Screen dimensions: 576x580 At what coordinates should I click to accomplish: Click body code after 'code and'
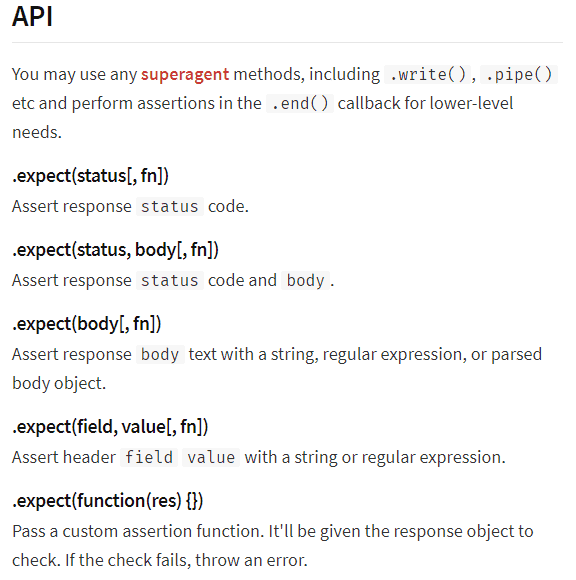[305, 280]
